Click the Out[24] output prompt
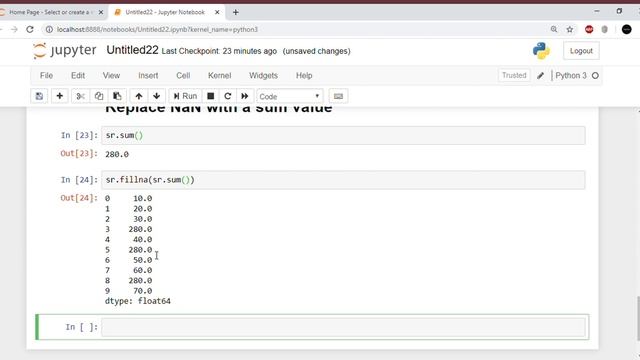 point(79,198)
